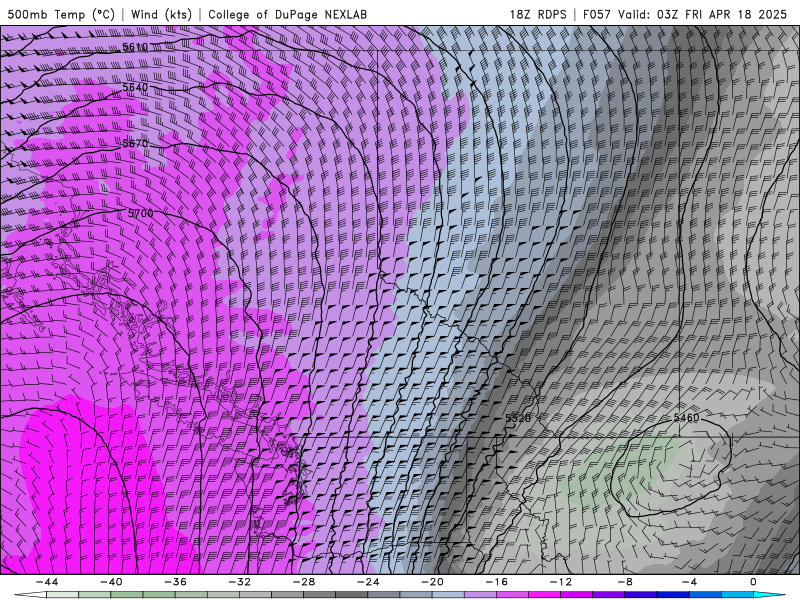Image resolution: width=800 pixels, height=600 pixels.
Task: Click the '18Z RDPS' model run label
Action: [538, 14]
